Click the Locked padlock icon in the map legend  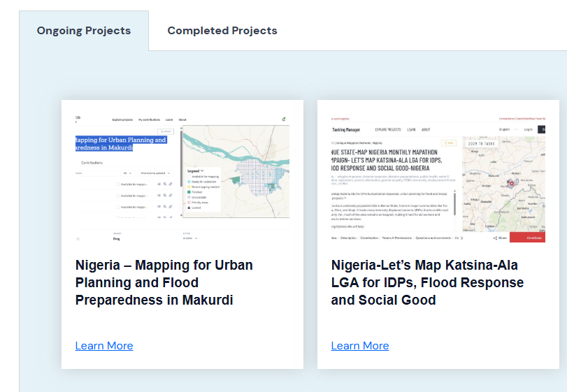pos(187,208)
